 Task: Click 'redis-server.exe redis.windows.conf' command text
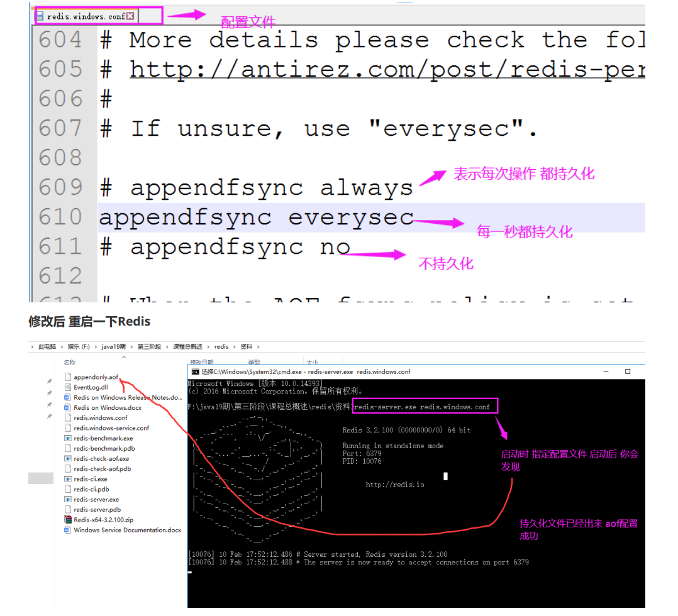(422, 407)
